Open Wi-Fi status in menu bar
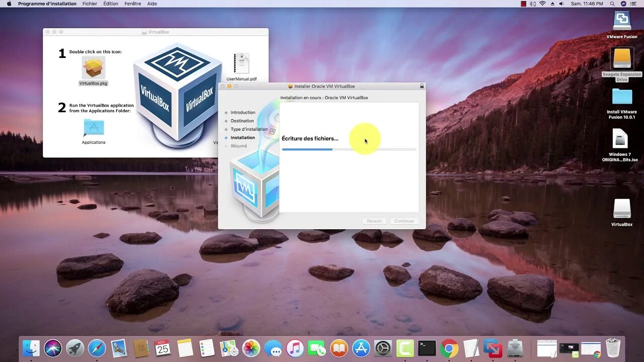Image resolution: width=644 pixels, height=362 pixels. (x=543, y=4)
